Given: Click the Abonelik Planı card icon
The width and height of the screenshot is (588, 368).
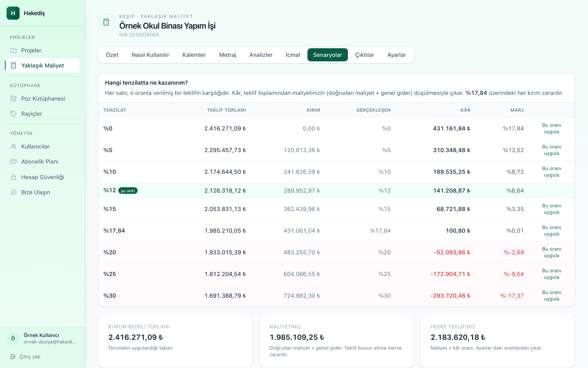Looking at the screenshot, I should 14,162.
